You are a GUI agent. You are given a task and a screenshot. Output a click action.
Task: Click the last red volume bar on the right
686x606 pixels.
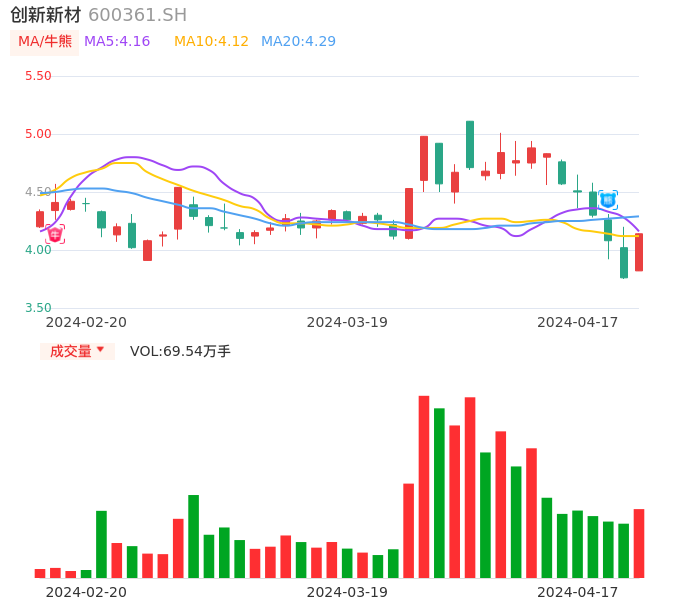tap(639, 543)
